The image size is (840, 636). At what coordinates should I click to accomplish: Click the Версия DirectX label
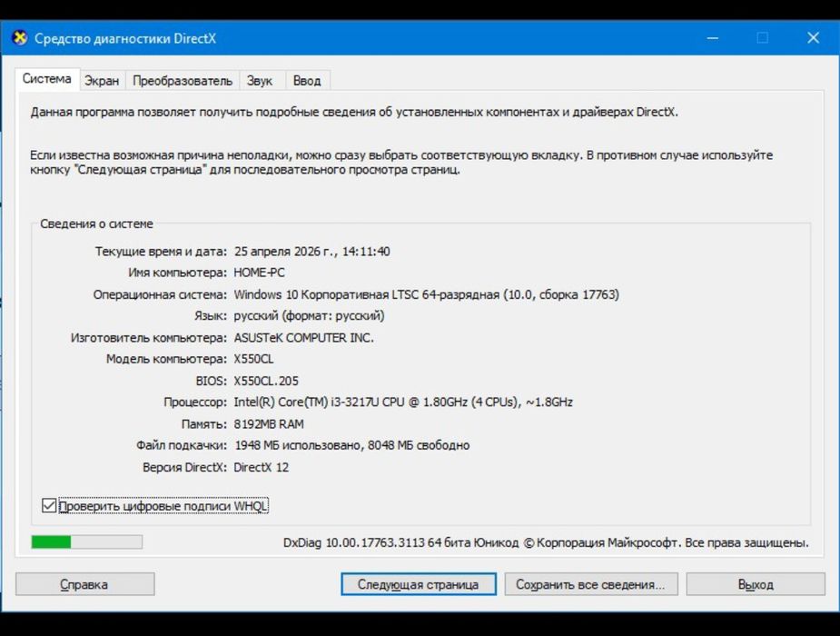pyautogui.click(x=185, y=467)
